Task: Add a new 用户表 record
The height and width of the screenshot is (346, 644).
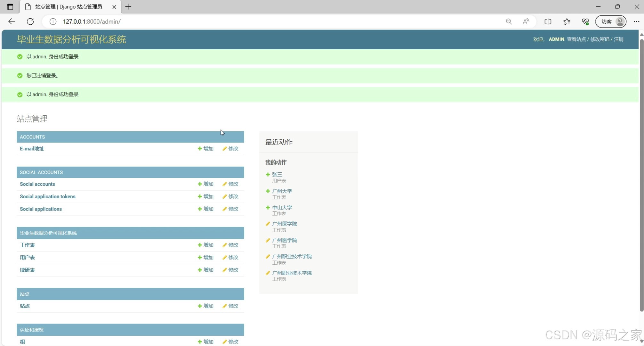Action: point(205,258)
